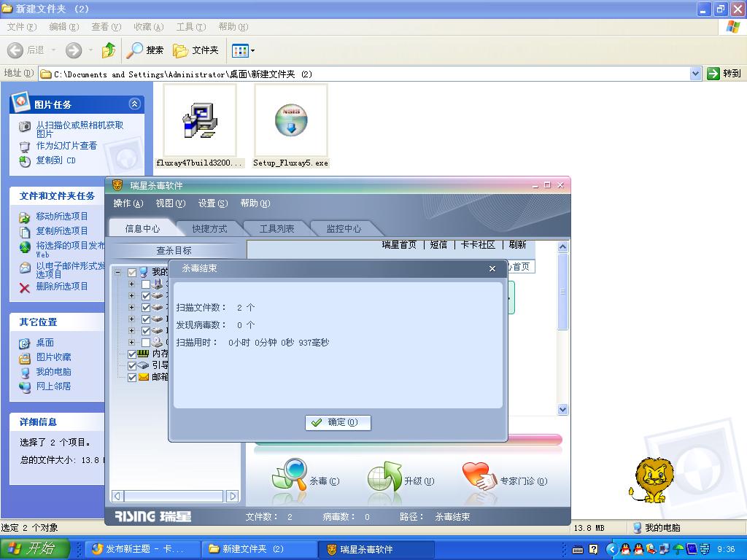Click 复制所选项目 in file tasks
The height and width of the screenshot is (560, 747).
coord(62,231)
